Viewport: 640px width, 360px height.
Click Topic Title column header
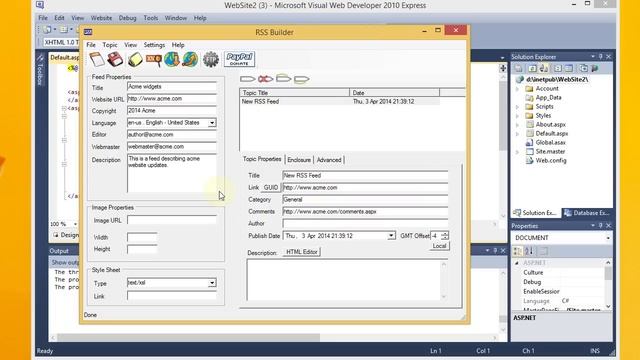[294, 93]
